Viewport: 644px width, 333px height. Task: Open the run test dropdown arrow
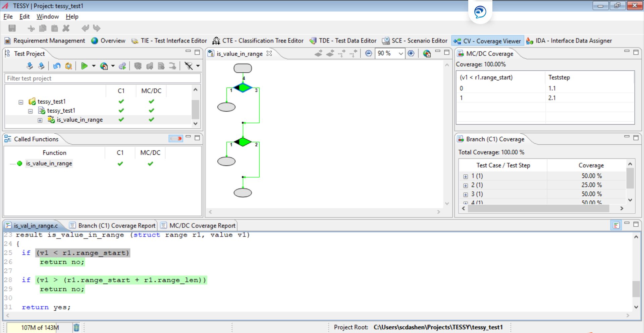(94, 66)
